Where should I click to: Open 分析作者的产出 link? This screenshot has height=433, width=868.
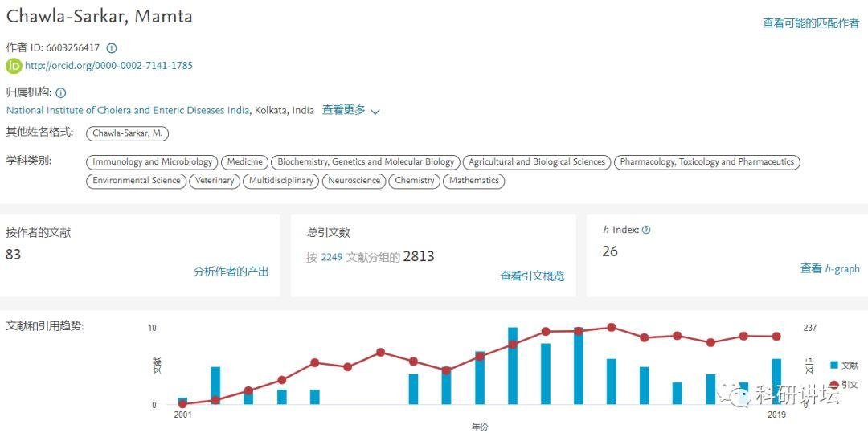231,272
